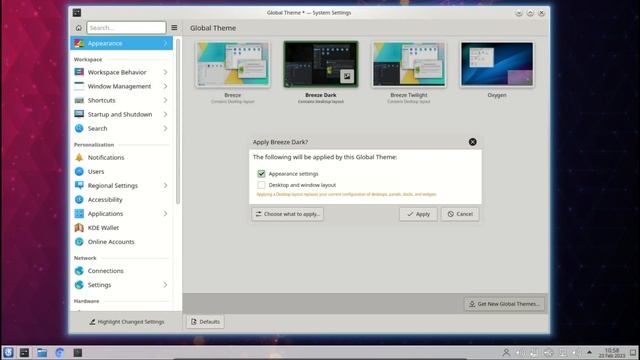Viewport: 640px width, 360px height.
Task: Click the home icon beside the search field
Action: click(79, 28)
